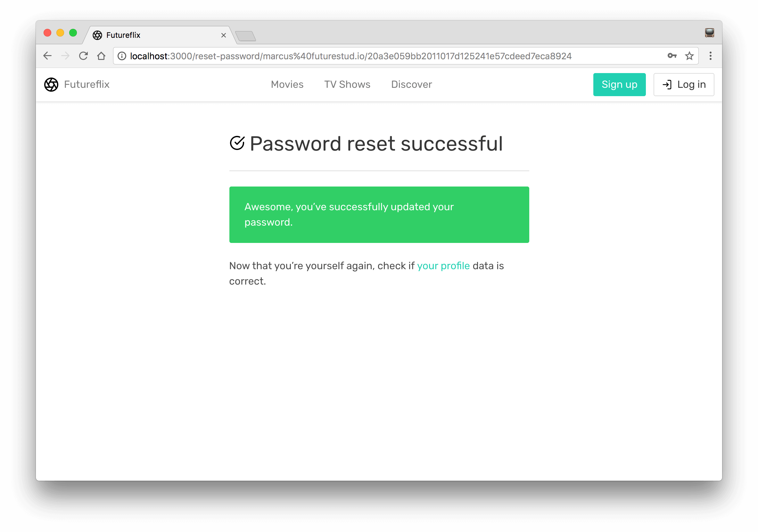Viewport: 758px width, 532px height.
Task: Open site info icon in address bar
Action: tap(122, 56)
